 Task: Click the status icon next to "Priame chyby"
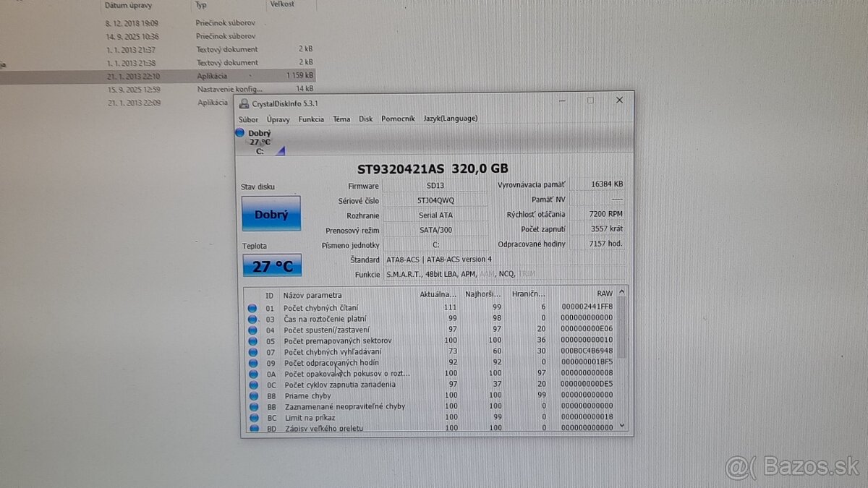point(253,395)
